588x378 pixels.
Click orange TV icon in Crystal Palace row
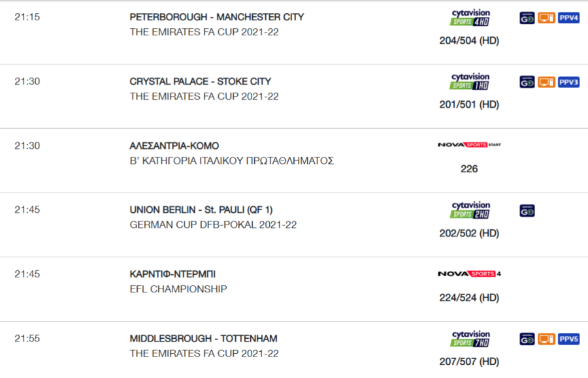pyautogui.click(x=546, y=82)
